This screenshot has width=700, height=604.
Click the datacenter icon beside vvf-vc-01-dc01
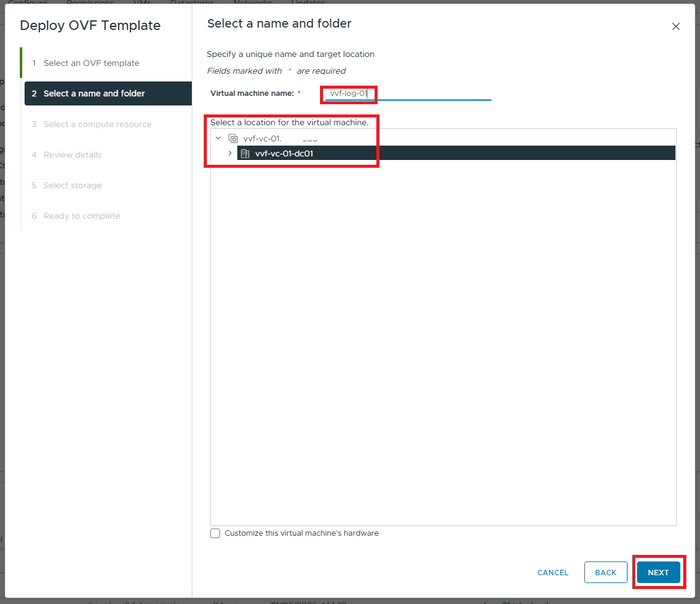245,153
